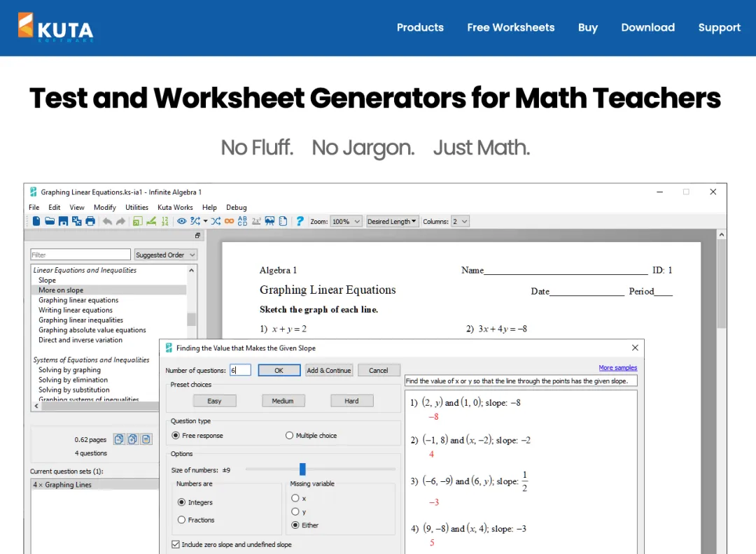
Task: Click the merge arrows toolbar icon
Action: pyautogui.click(x=77, y=221)
